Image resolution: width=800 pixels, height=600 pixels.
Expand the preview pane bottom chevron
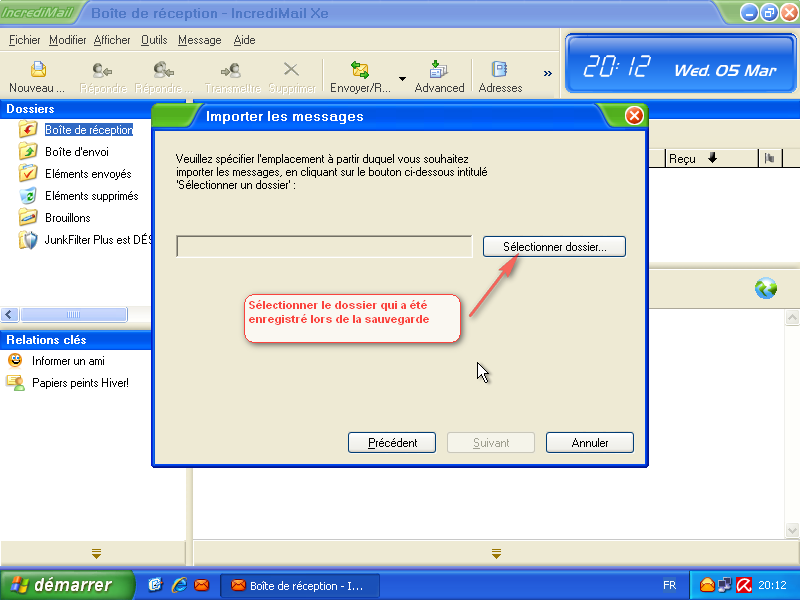point(496,553)
